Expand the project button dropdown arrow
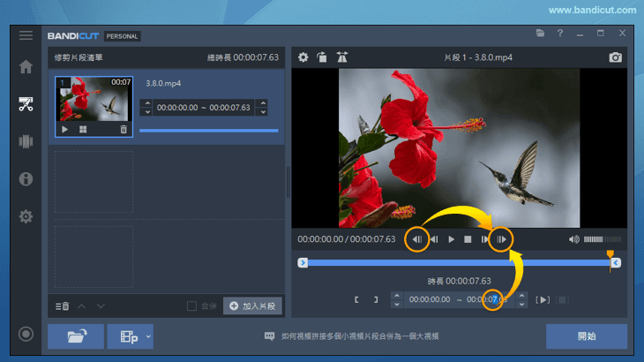Viewport: 644px width, 362px height. click(x=148, y=336)
